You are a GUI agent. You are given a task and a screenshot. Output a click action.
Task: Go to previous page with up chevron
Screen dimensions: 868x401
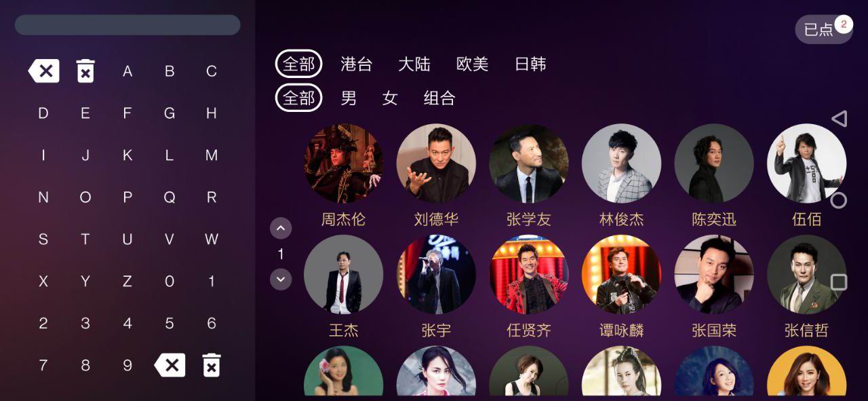(x=281, y=228)
